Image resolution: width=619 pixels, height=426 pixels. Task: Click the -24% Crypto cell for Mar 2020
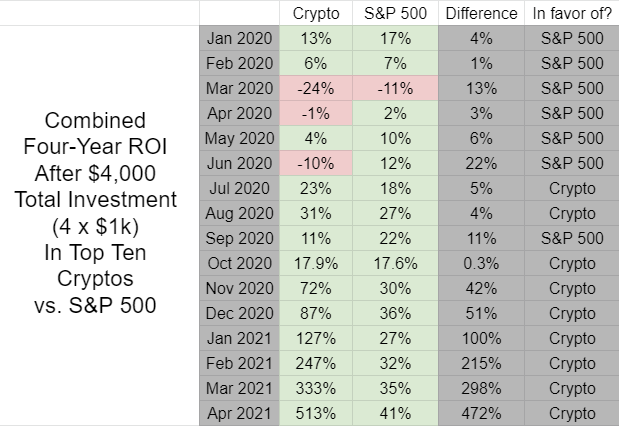click(x=316, y=88)
